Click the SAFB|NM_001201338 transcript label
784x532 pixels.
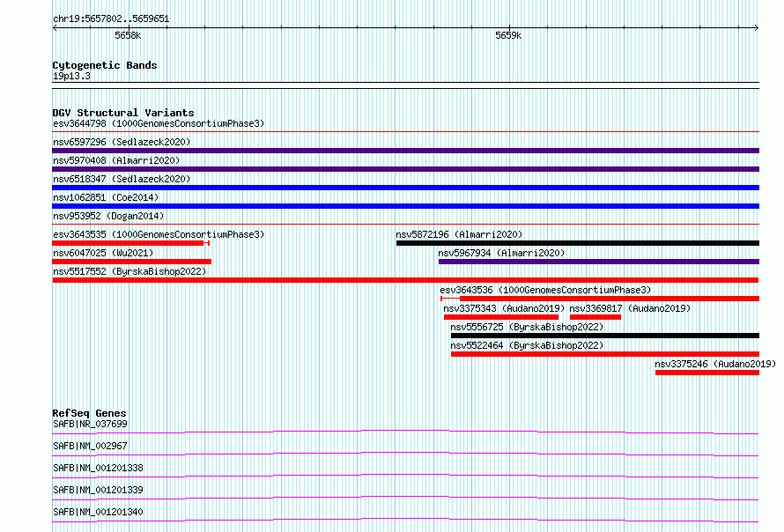tap(98, 468)
